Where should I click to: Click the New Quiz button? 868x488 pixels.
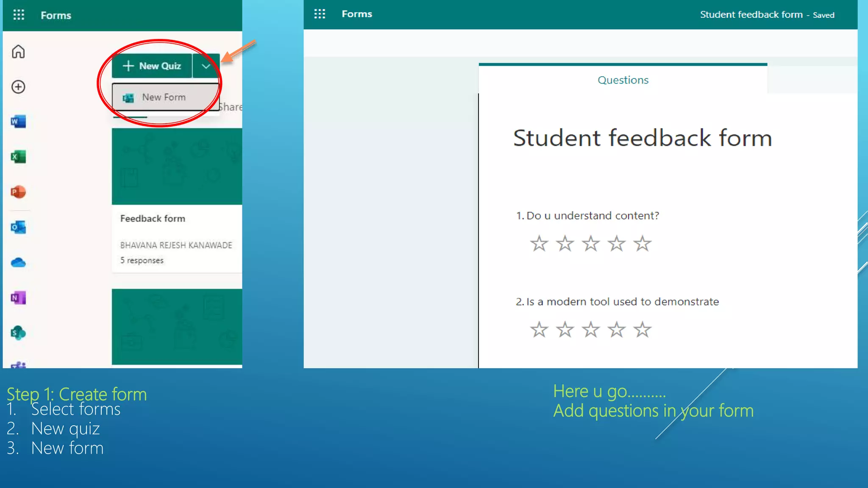[x=152, y=66]
